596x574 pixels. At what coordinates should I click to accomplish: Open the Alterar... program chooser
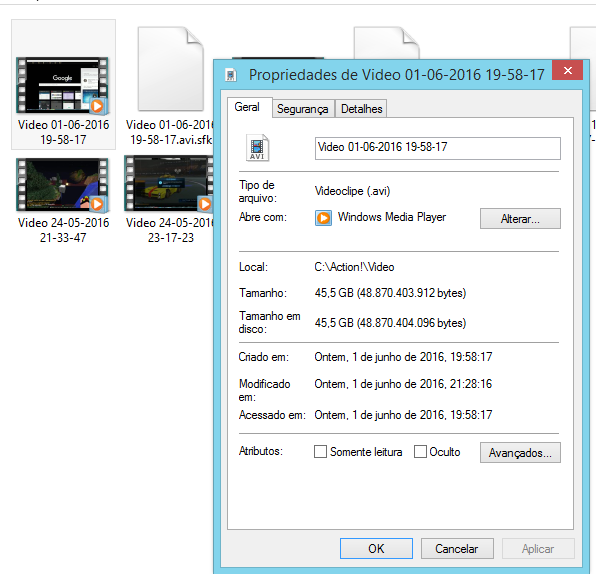520,219
